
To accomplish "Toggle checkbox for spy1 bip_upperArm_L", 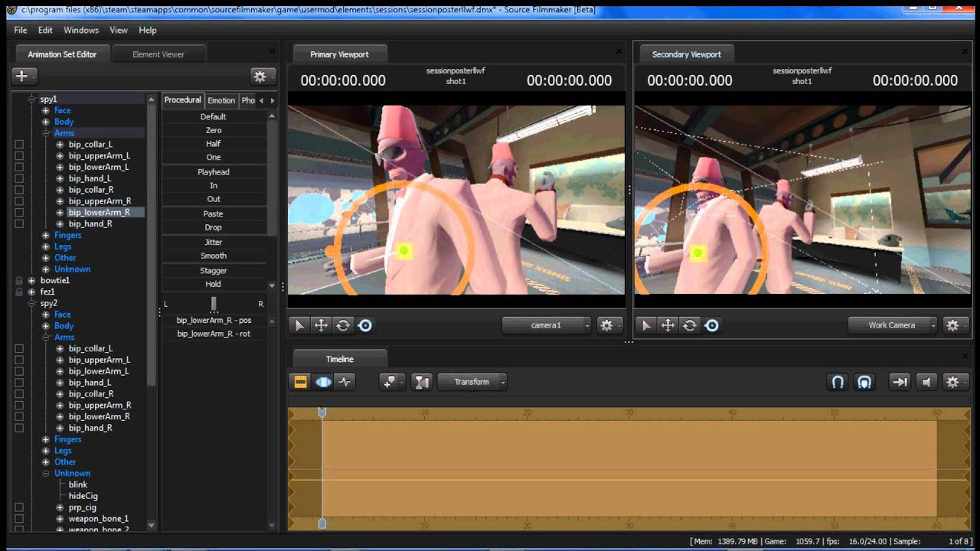I will pyautogui.click(x=19, y=156).
